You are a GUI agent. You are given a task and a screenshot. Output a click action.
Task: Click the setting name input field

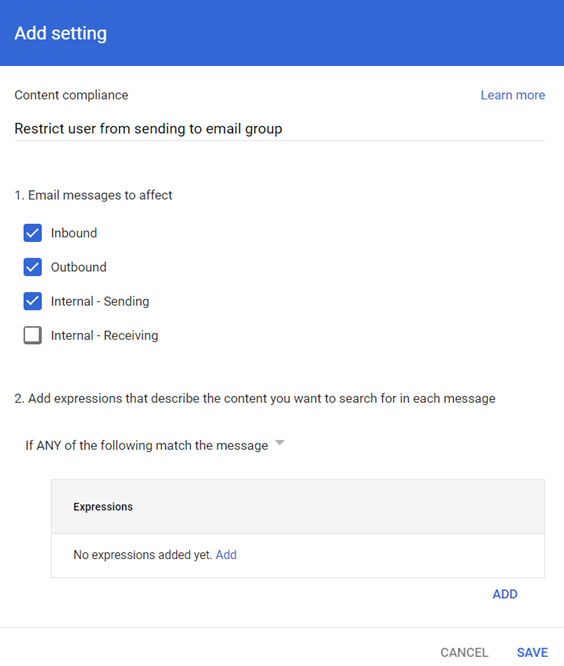click(x=279, y=129)
